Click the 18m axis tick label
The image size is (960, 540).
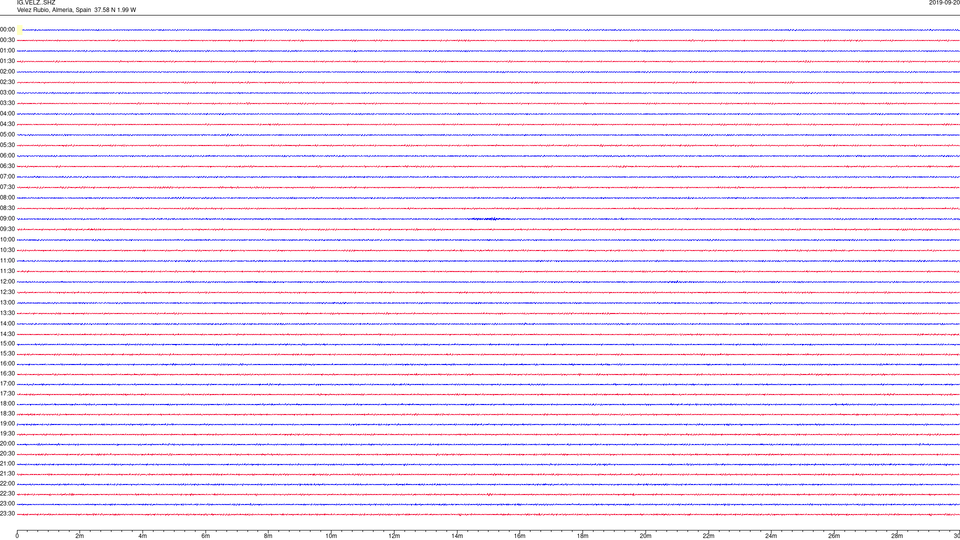point(583,536)
